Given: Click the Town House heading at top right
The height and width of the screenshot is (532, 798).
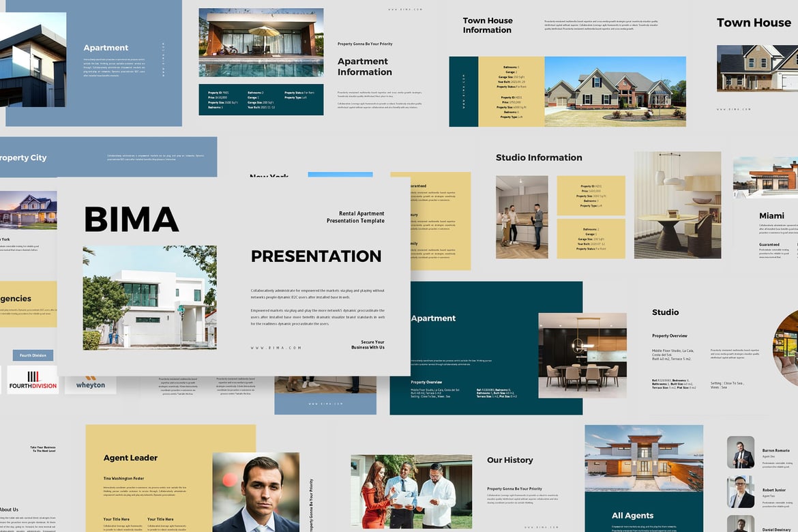Looking at the screenshot, I should click(x=754, y=23).
